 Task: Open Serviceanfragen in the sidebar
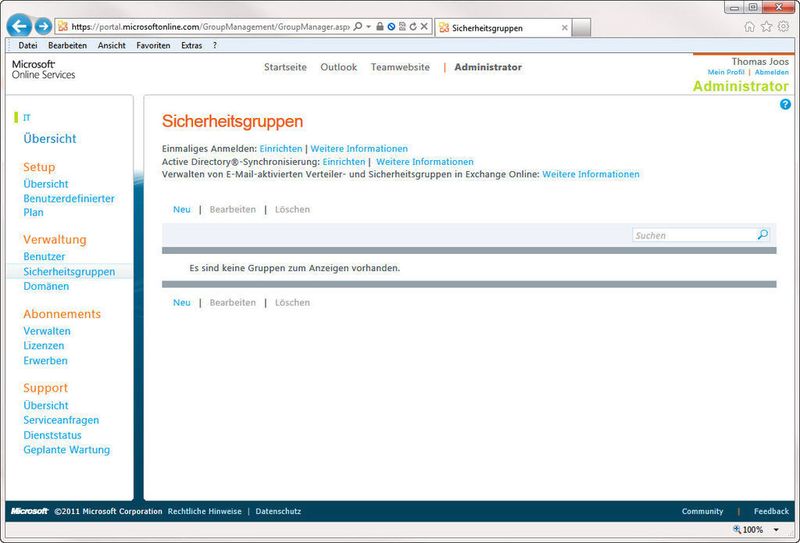(61, 420)
